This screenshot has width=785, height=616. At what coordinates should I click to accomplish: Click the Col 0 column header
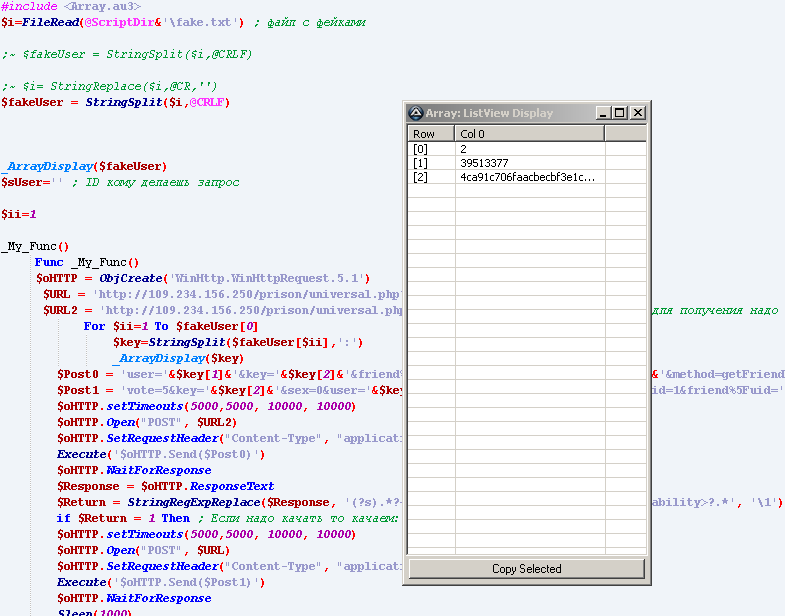(x=530, y=133)
